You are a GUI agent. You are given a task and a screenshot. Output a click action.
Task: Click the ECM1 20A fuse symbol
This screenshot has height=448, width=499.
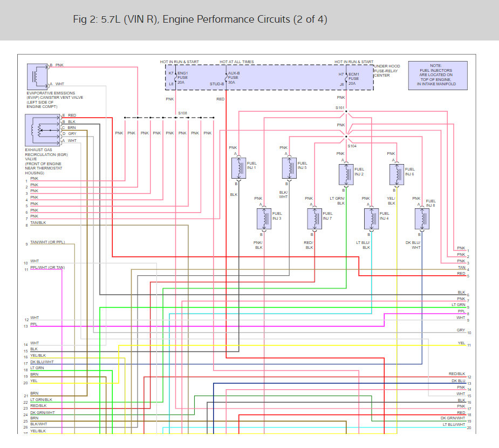(346, 79)
